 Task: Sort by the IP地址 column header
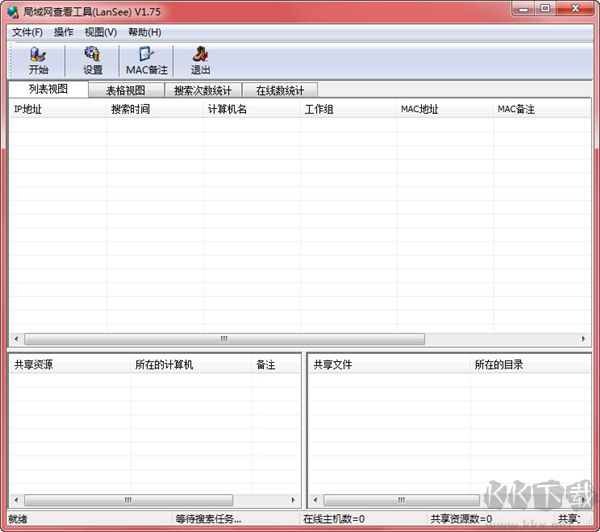[57, 109]
